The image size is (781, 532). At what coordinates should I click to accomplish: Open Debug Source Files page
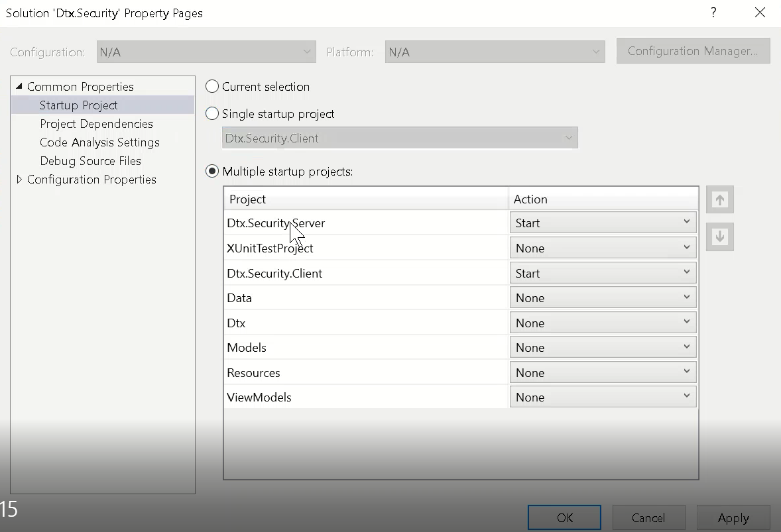point(91,161)
